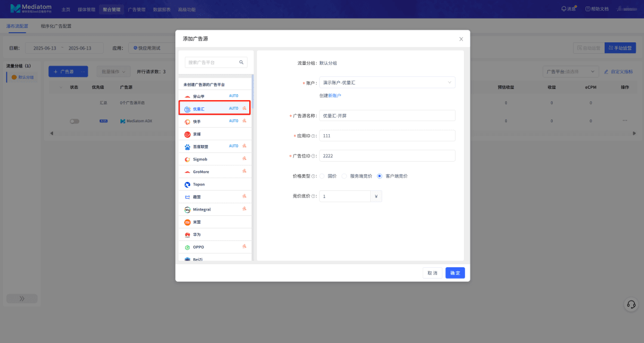Viewport: 644px width, 343px height.
Task: Expand the 批量操作 dropdown
Action: [x=113, y=72]
